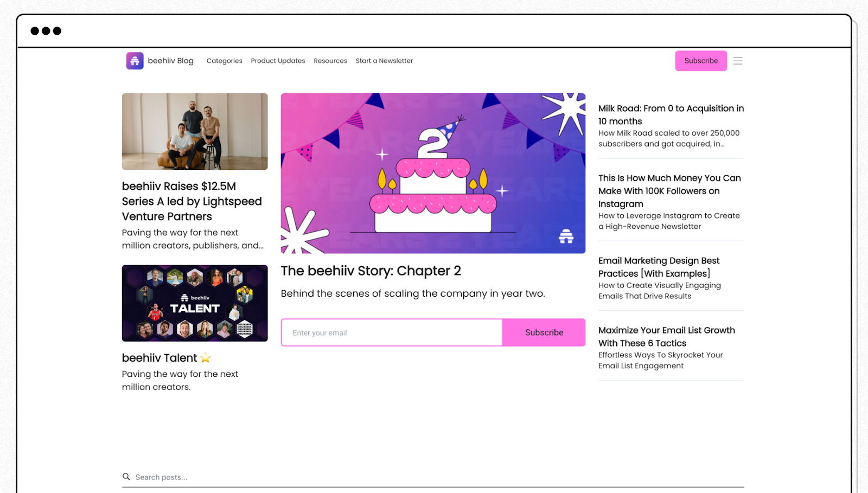Open the beehiiv Blog home link
Image resolution: width=868 pixels, height=493 pixels.
point(170,61)
